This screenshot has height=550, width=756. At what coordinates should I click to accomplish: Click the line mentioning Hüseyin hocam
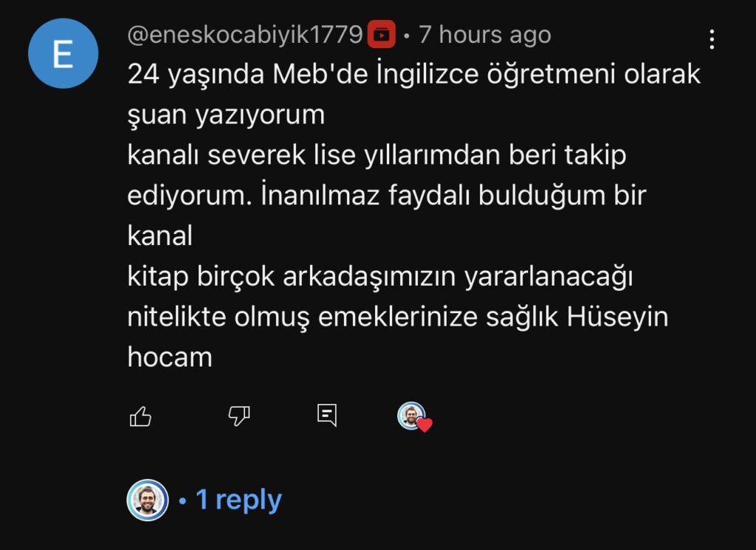pyautogui.click(x=398, y=317)
